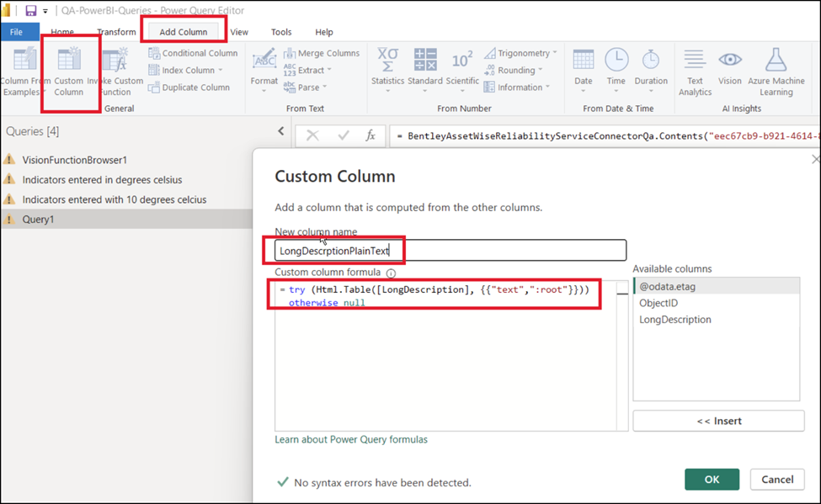Select the Query1 query
This screenshot has width=821, height=504.
126,220
